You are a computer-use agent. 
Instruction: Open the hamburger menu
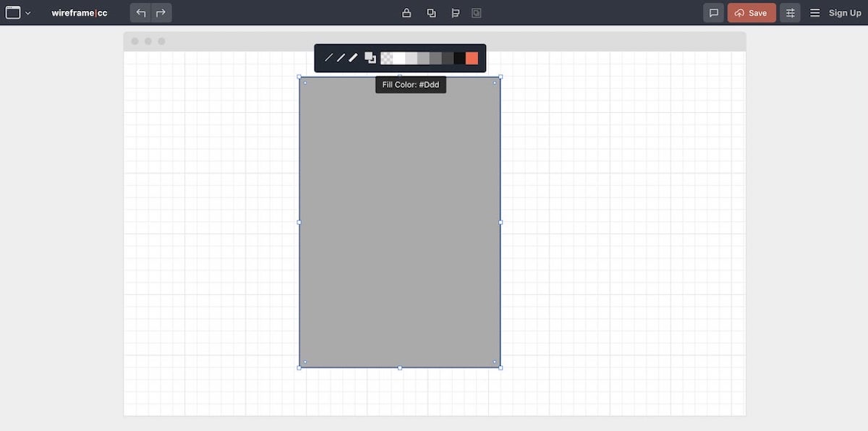tap(814, 12)
